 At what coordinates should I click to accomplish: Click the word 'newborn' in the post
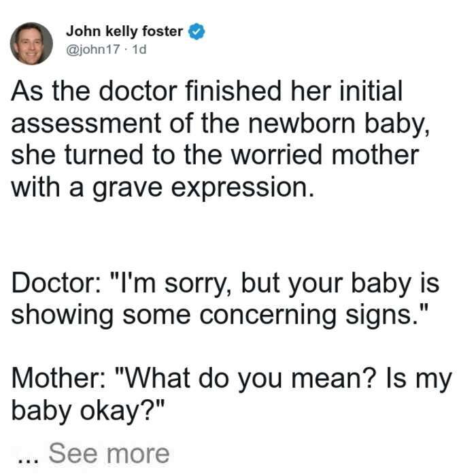(302, 123)
